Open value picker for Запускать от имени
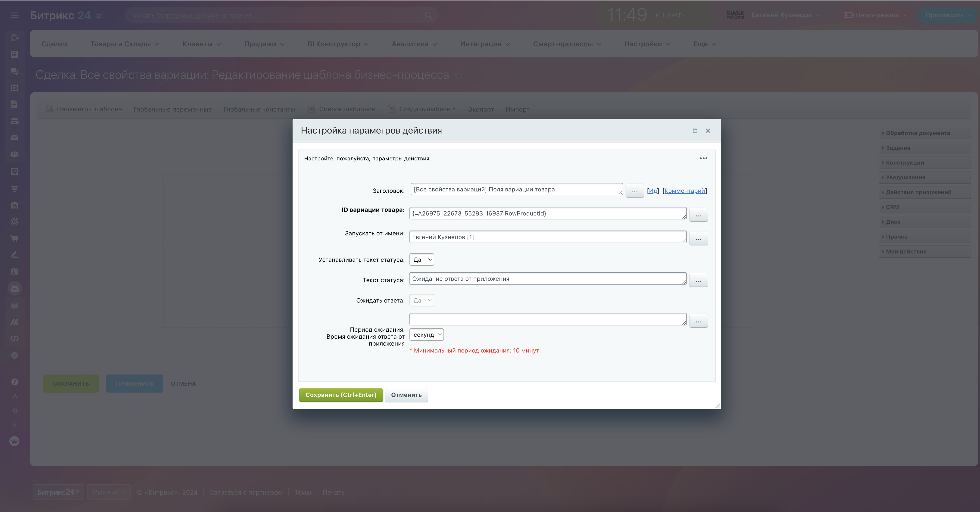The height and width of the screenshot is (512, 980). click(x=699, y=238)
